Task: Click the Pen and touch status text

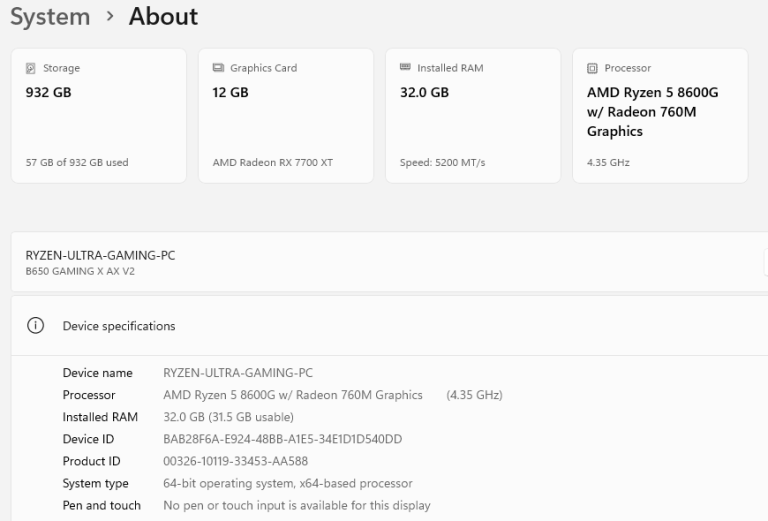Action: pyautogui.click(x=296, y=505)
